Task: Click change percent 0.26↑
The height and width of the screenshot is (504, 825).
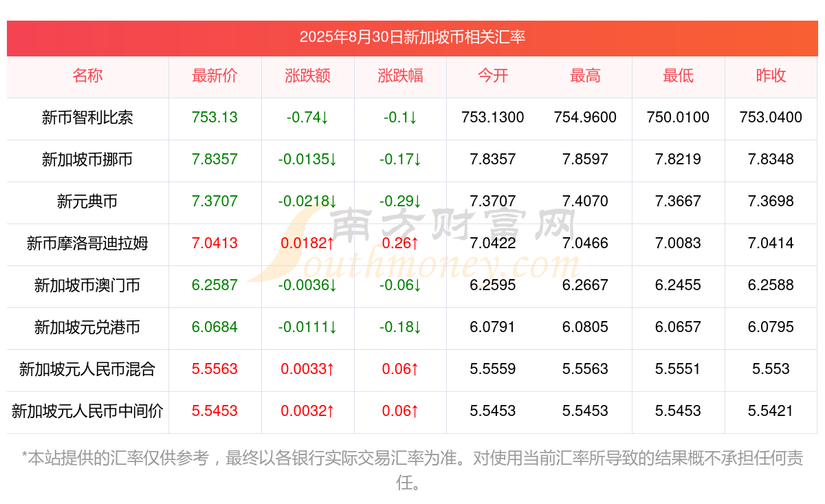Action: (x=400, y=243)
